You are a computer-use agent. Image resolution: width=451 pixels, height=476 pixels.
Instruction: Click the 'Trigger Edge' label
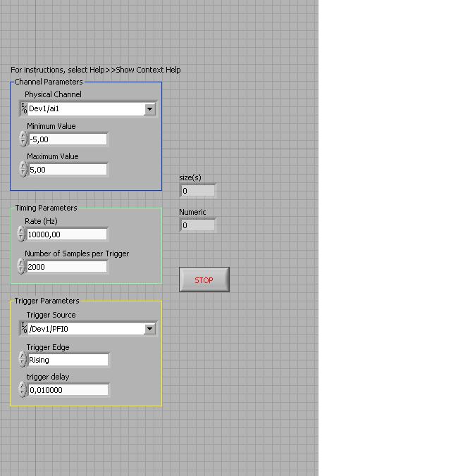[48, 347]
